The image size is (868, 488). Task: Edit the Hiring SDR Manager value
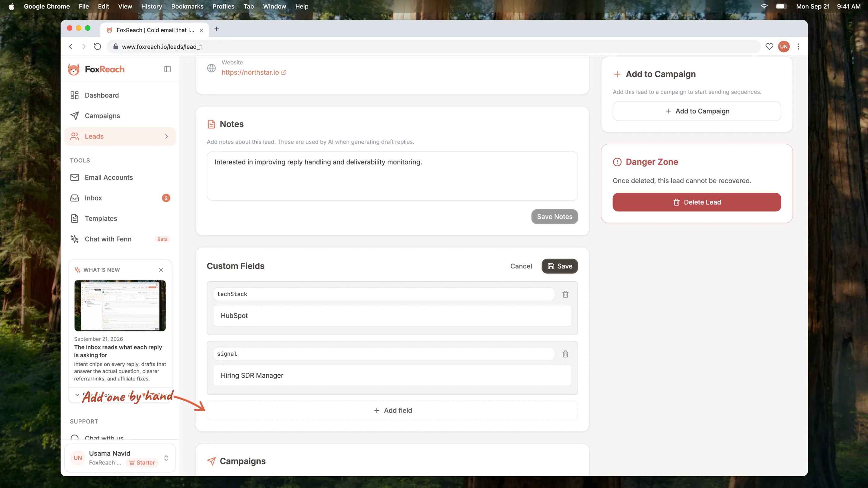[x=392, y=376]
